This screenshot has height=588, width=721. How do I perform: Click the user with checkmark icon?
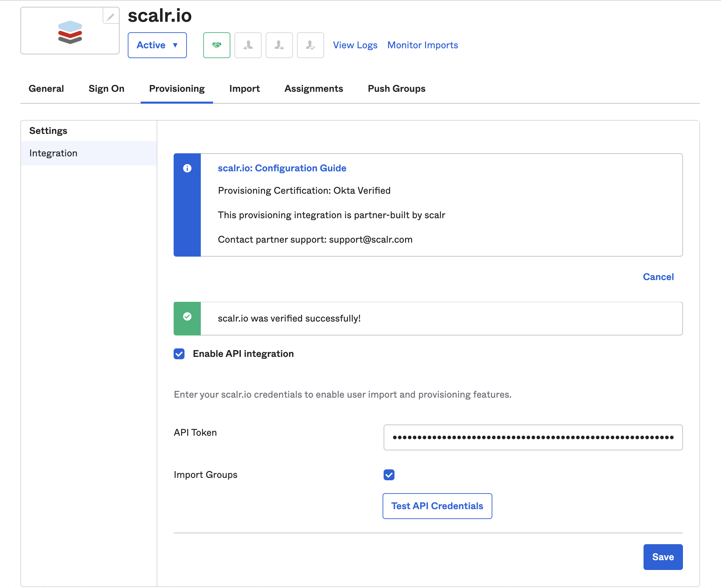pyautogui.click(x=310, y=45)
